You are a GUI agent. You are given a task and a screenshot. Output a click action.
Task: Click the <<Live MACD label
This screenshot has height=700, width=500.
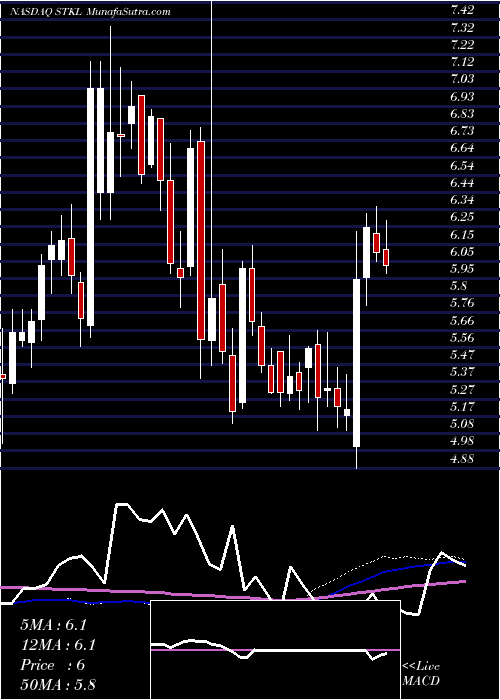(421, 673)
